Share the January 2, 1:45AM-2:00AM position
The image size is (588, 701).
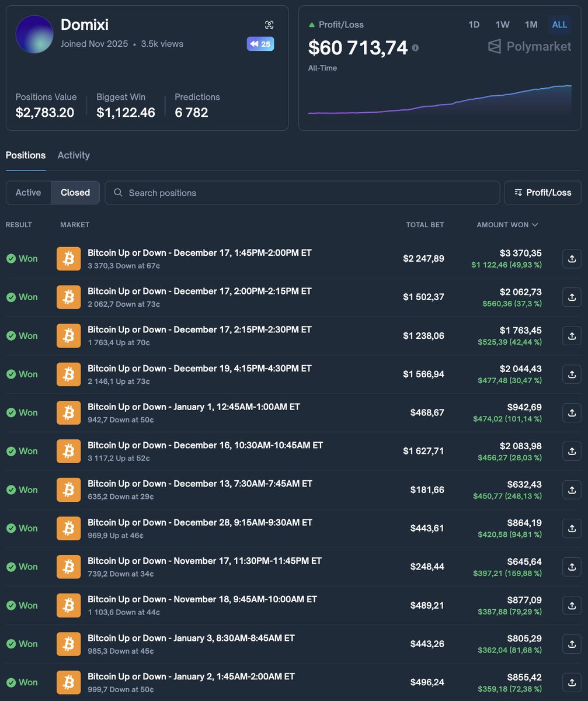[x=572, y=683]
